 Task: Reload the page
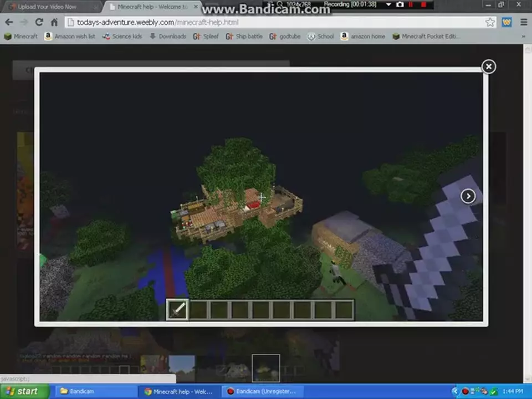tap(39, 22)
